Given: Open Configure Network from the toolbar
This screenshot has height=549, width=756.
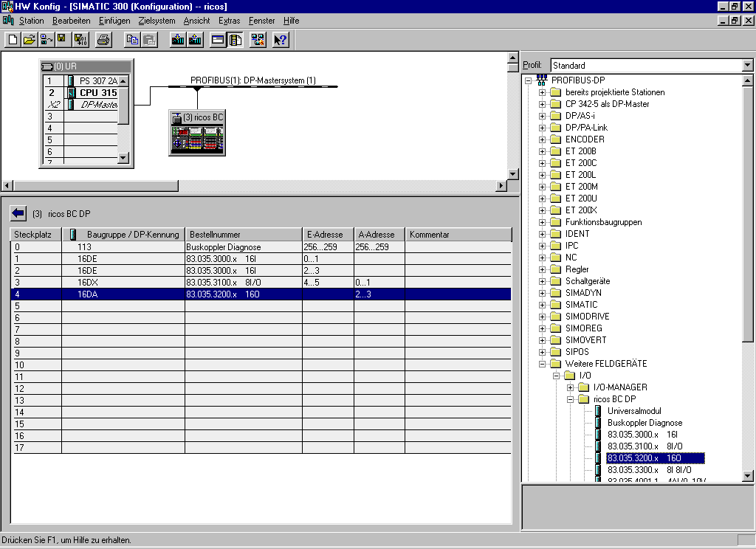Looking at the screenshot, I should [x=258, y=40].
